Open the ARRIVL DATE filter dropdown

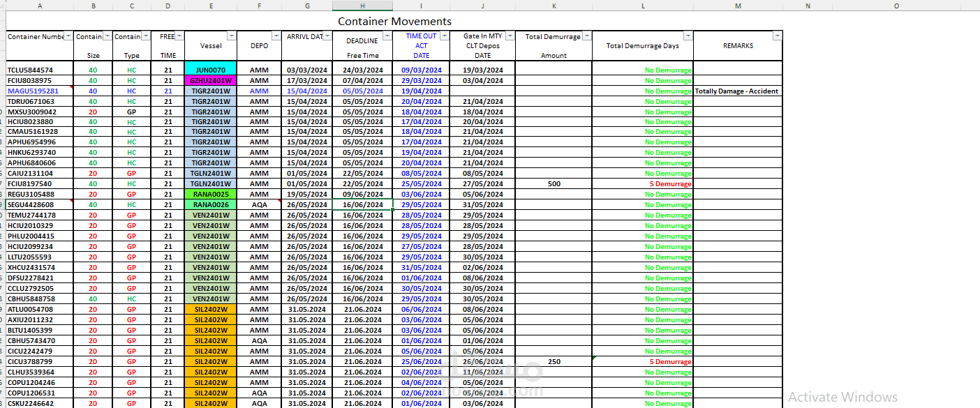coord(327,36)
